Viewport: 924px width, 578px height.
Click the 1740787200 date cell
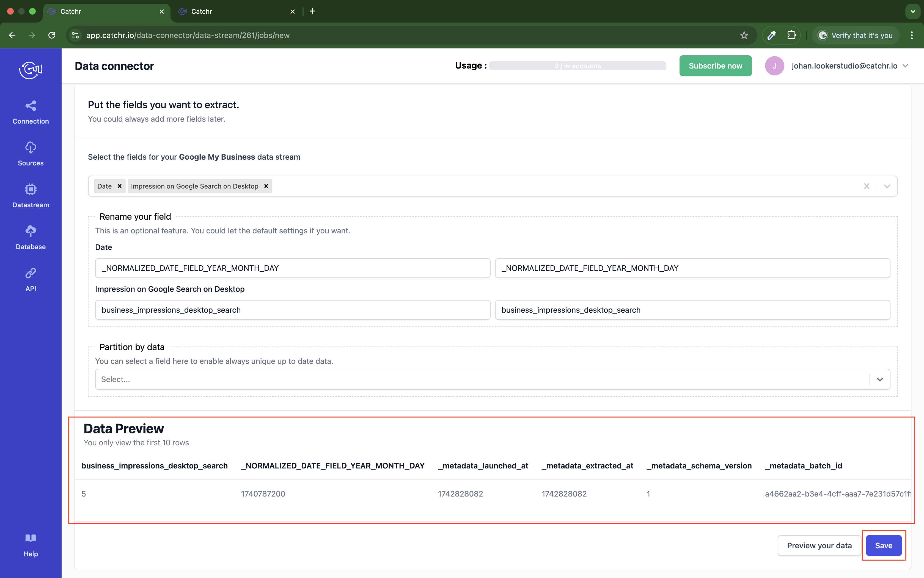pyautogui.click(x=263, y=494)
